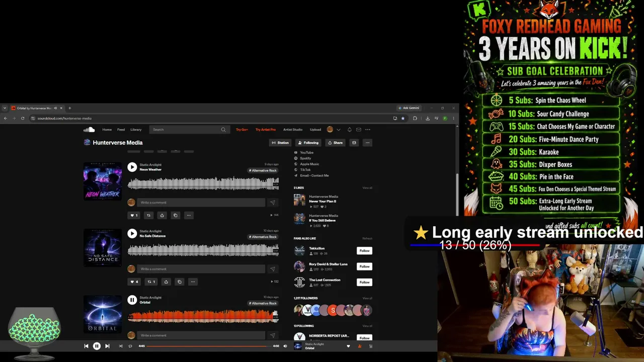Open the messages envelope in header
Screen dimensions: 644x362
click(359, 130)
